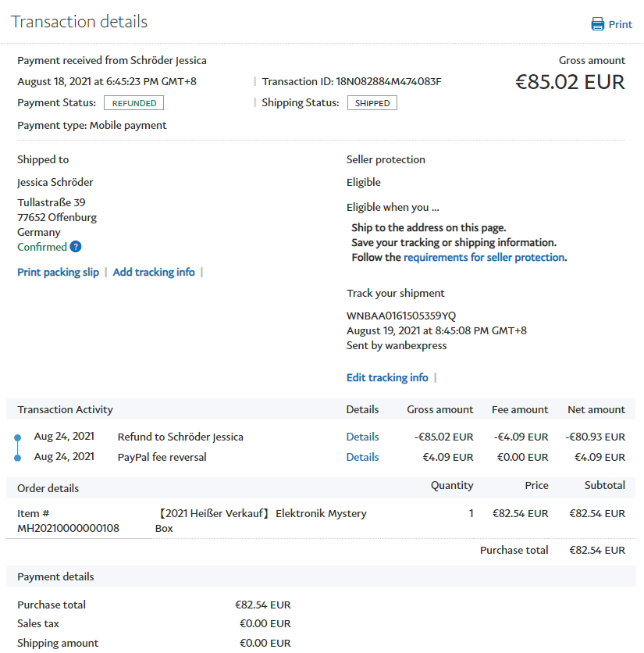Image resolution: width=644 pixels, height=653 pixels.
Task: Click the SHIPPED shipping status badge
Action: pyautogui.click(x=372, y=103)
